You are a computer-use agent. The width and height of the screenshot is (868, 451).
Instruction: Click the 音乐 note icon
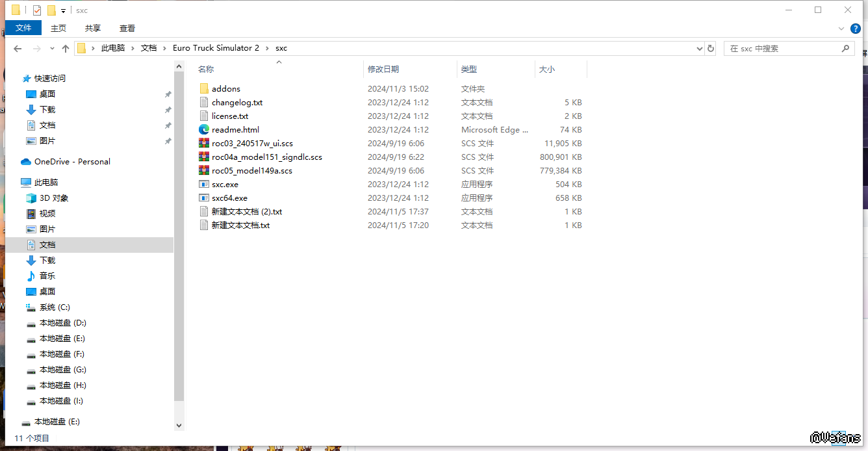tap(31, 276)
